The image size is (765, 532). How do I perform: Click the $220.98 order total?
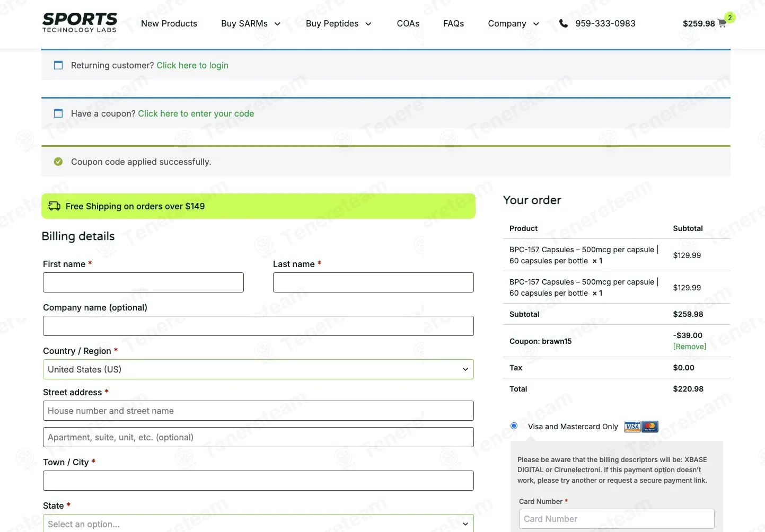pyautogui.click(x=688, y=389)
